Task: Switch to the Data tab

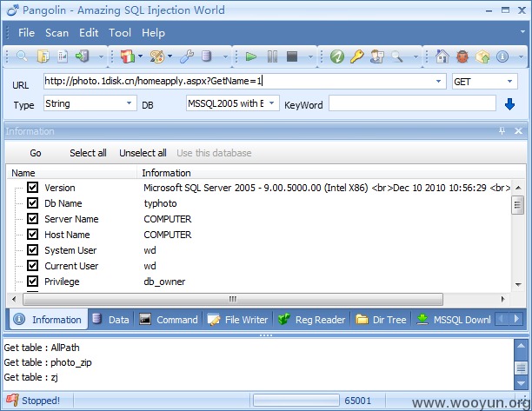Action: coord(111,320)
